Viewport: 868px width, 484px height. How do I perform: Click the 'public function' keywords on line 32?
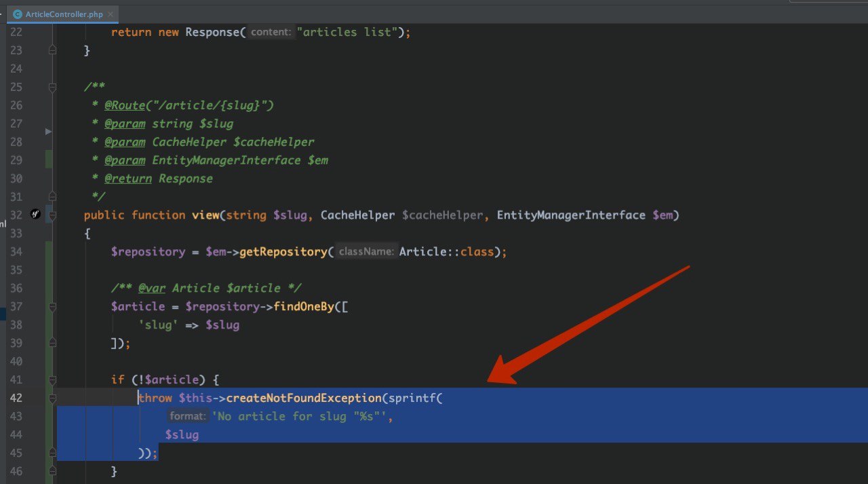pos(134,215)
